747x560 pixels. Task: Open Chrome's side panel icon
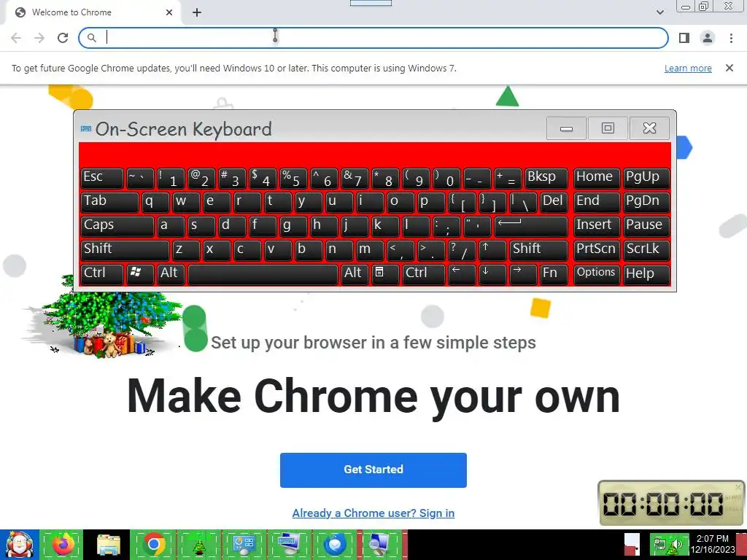point(684,38)
